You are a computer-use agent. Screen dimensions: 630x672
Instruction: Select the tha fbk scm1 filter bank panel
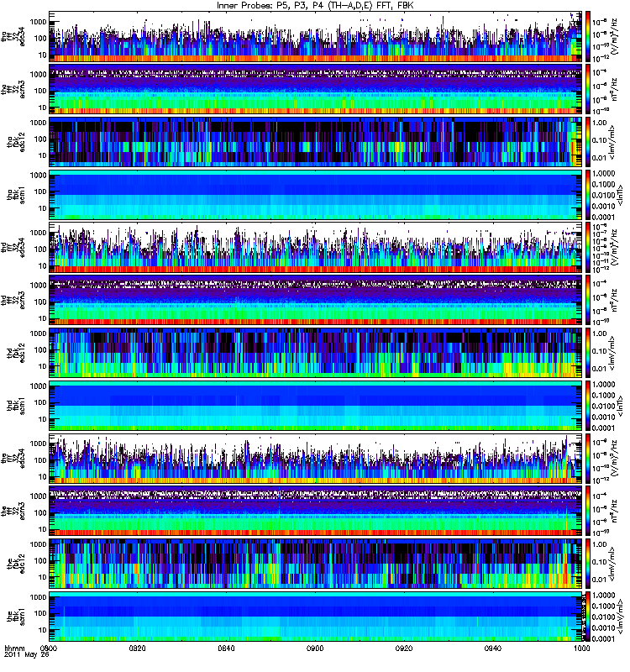[x=315, y=195]
